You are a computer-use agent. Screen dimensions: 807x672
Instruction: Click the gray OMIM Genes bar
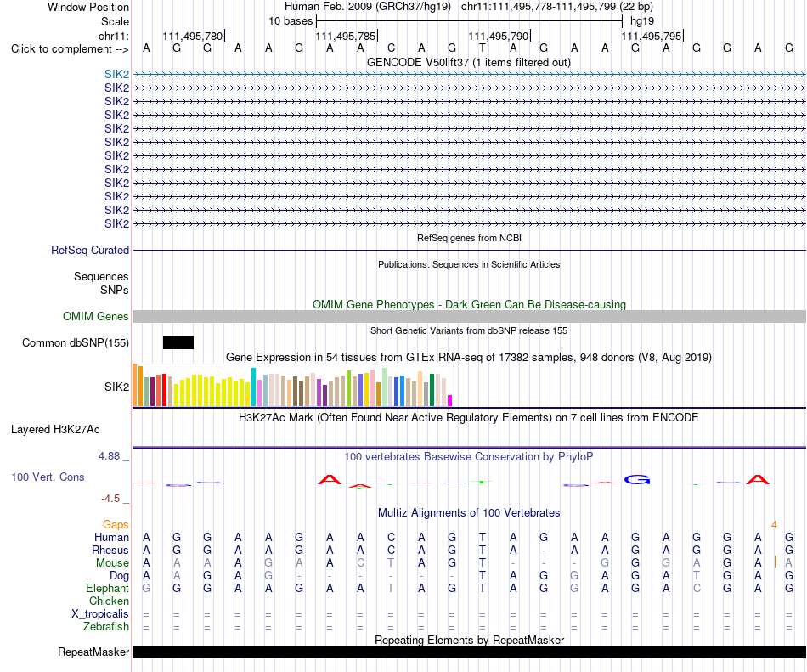coord(469,316)
